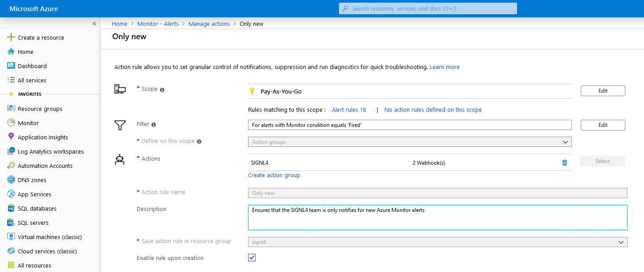Click the Select button for Actions

click(x=603, y=161)
